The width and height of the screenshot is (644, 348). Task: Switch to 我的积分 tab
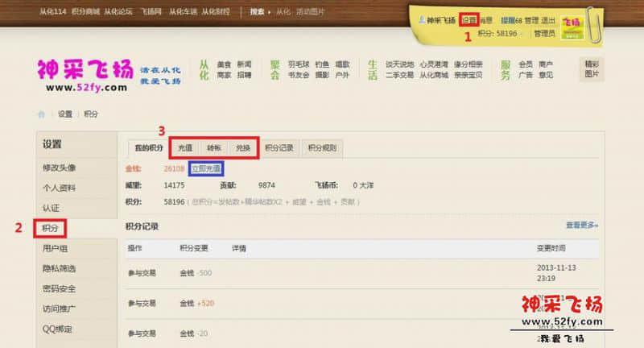pyautogui.click(x=149, y=148)
